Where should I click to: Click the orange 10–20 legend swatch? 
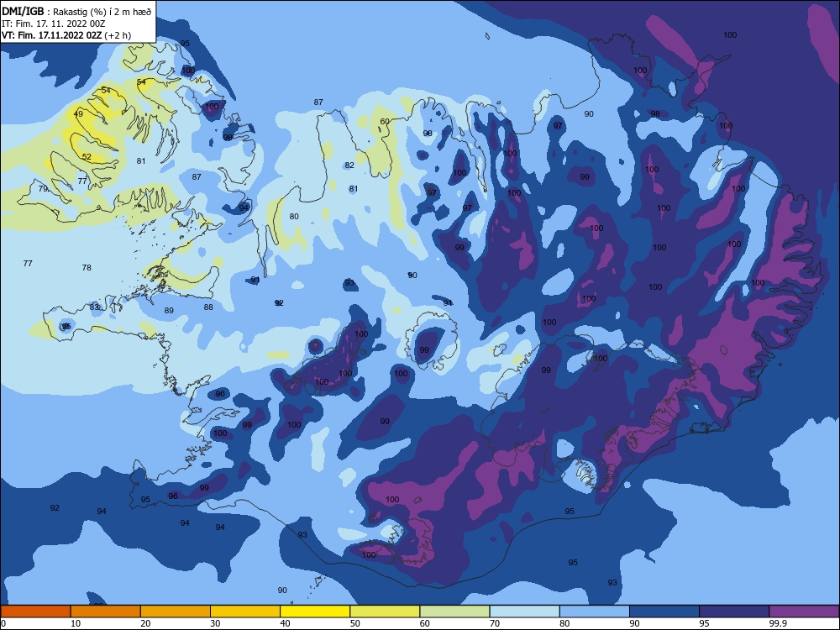coord(106,612)
